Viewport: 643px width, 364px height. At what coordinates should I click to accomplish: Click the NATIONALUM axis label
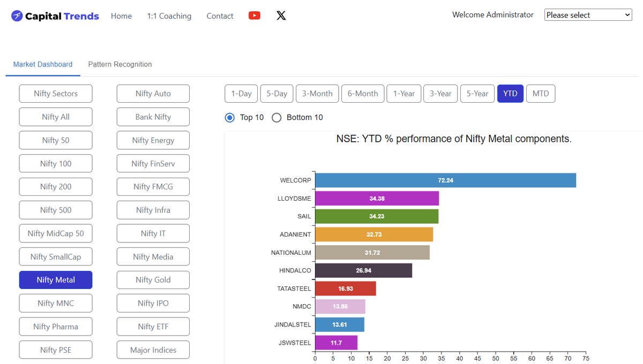(291, 253)
